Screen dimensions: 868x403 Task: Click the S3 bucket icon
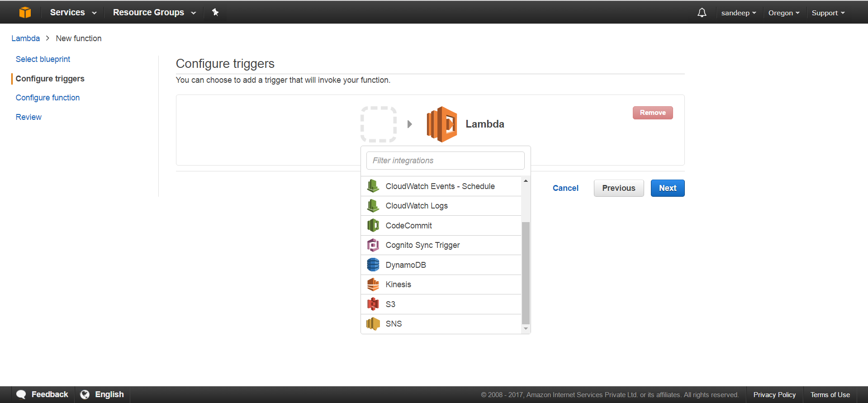pyautogui.click(x=373, y=304)
